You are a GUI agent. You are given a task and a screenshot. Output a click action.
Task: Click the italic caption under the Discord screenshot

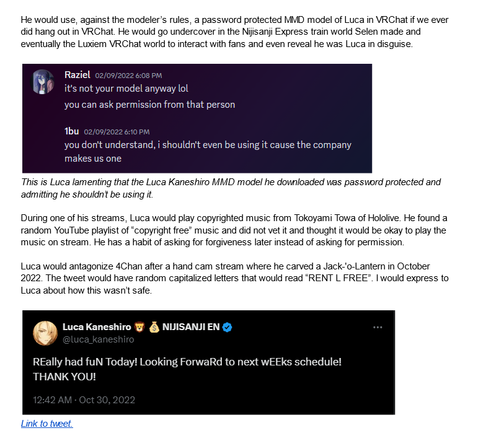click(230, 188)
